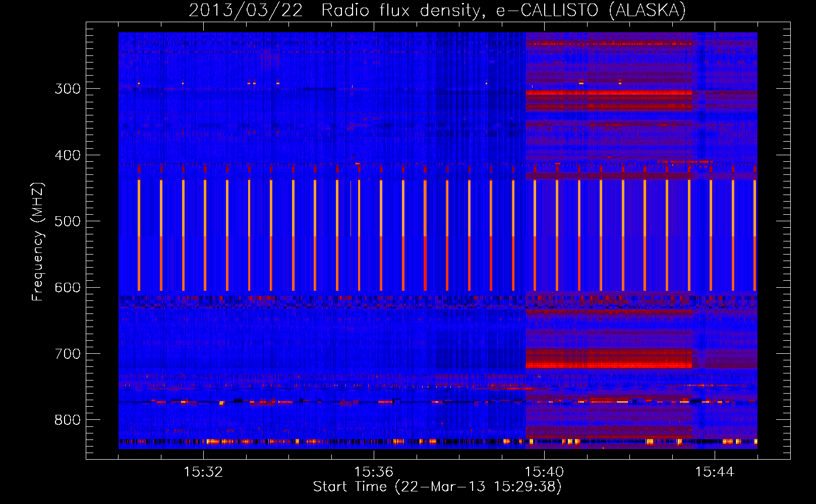The image size is (816, 504).
Task: Click the 15:36 time tick label
Action: pyautogui.click(x=374, y=472)
